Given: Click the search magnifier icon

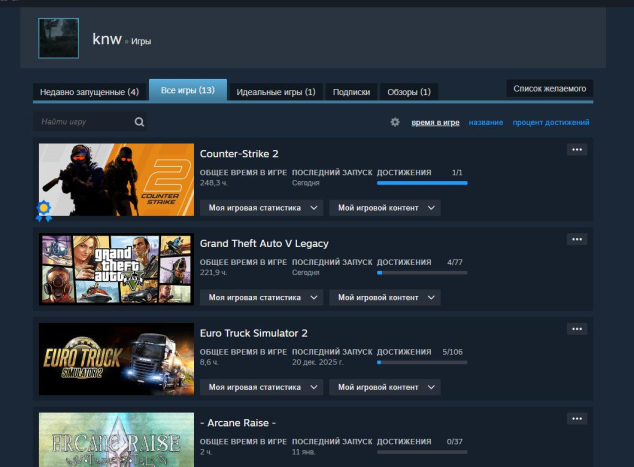Looking at the screenshot, I should coord(139,122).
